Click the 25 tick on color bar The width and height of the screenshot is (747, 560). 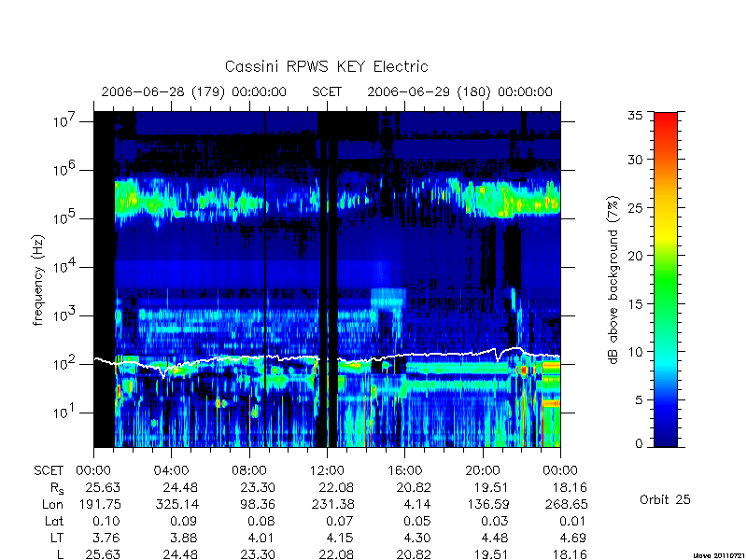click(635, 207)
